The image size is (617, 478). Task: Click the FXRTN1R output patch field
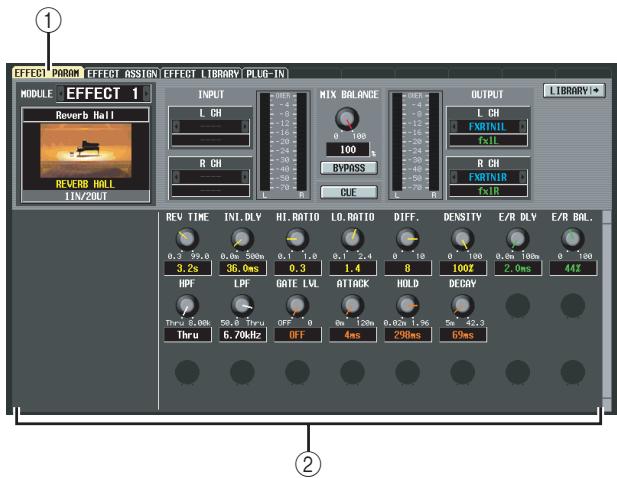point(488,177)
